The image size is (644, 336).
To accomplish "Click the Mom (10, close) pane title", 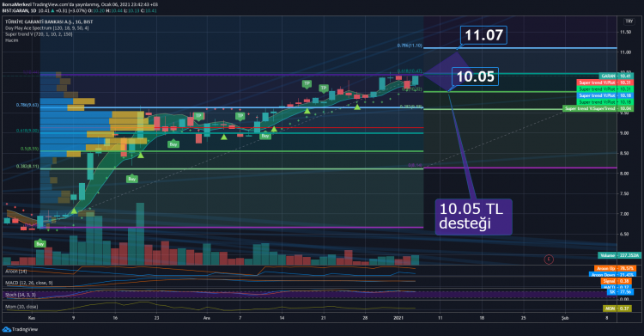I will tap(21, 307).
